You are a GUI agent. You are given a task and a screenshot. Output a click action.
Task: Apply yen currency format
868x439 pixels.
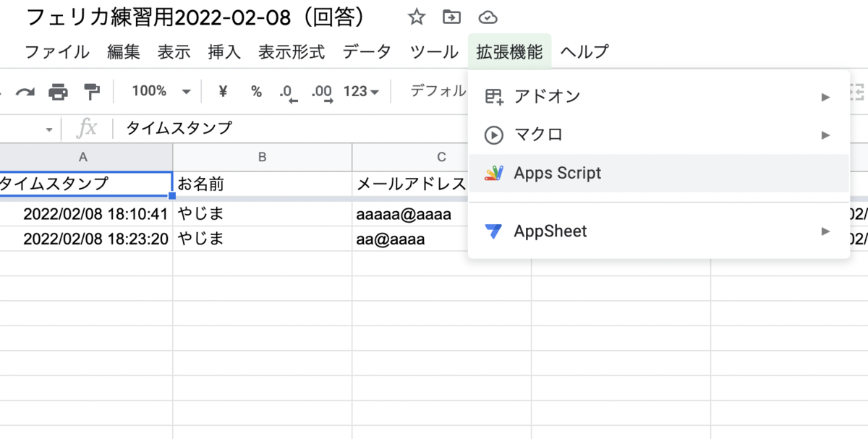pyautogui.click(x=223, y=91)
